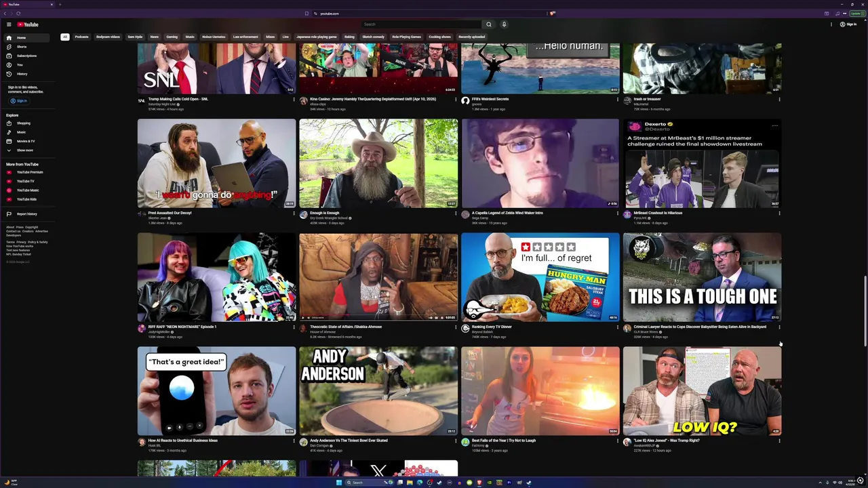The width and height of the screenshot is (868, 488).
Task: Select the Bodycam videos filter chip
Action: pyautogui.click(x=108, y=37)
